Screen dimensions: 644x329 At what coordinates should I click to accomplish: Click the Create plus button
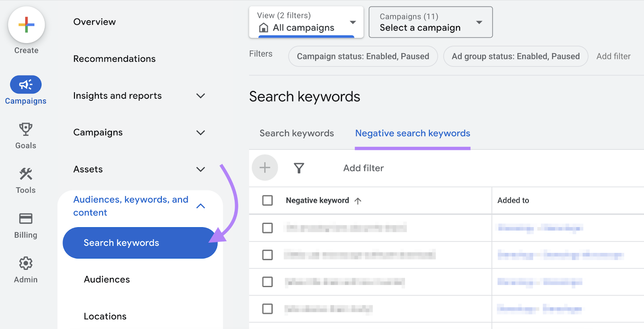tap(26, 25)
